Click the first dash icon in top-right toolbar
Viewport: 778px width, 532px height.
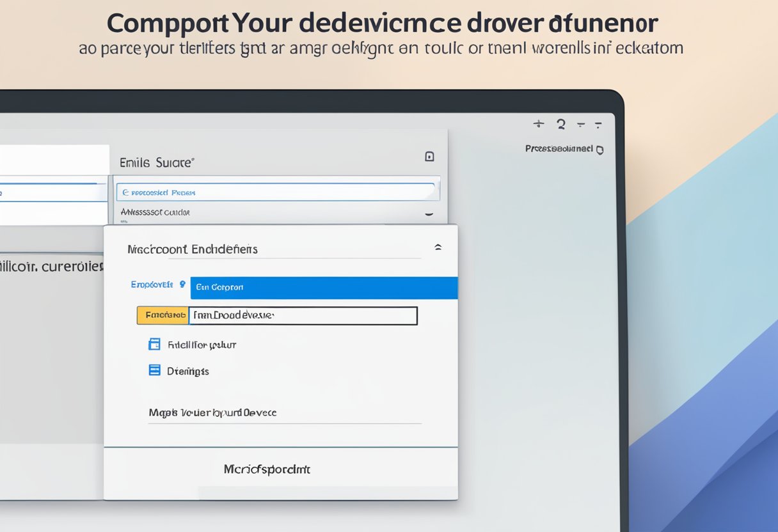[581, 125]
